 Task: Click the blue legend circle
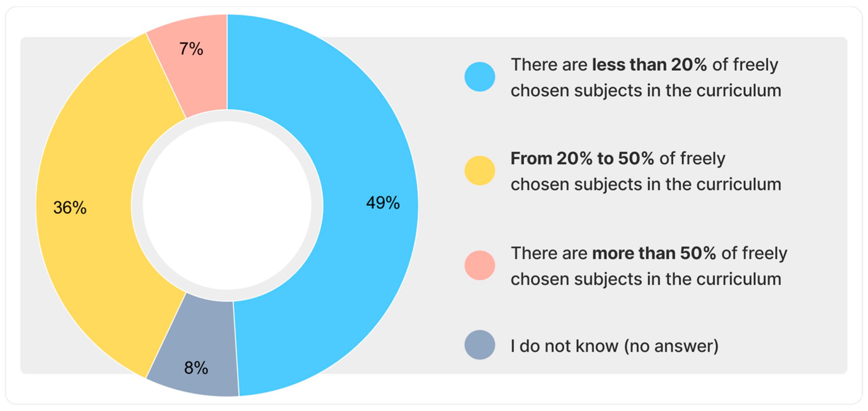coord(480,77)
